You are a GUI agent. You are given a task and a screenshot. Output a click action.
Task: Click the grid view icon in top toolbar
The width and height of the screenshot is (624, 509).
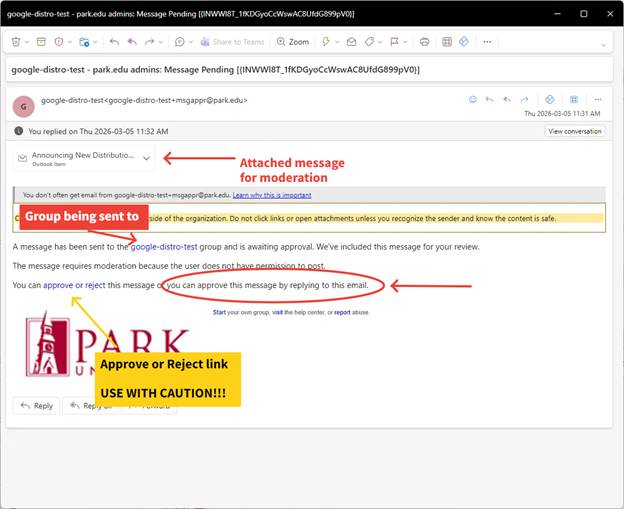click(447, 42)
